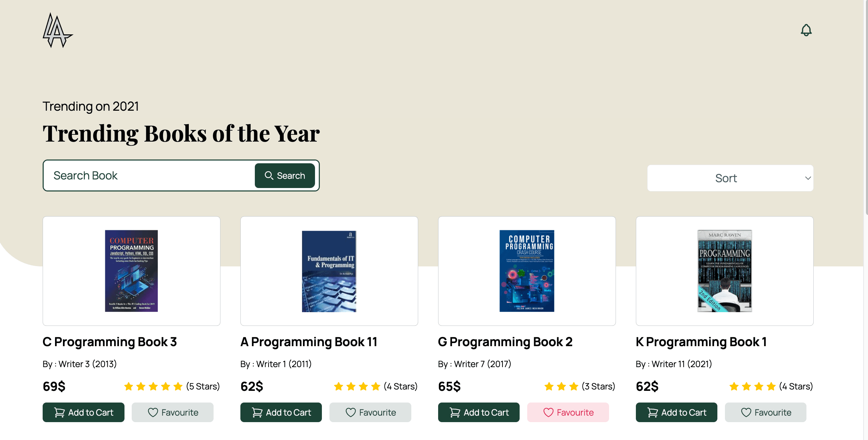
Task: Open C Programming Book 3 cover thumbnail
Action: pyautogui.click(x=131, y=271)
